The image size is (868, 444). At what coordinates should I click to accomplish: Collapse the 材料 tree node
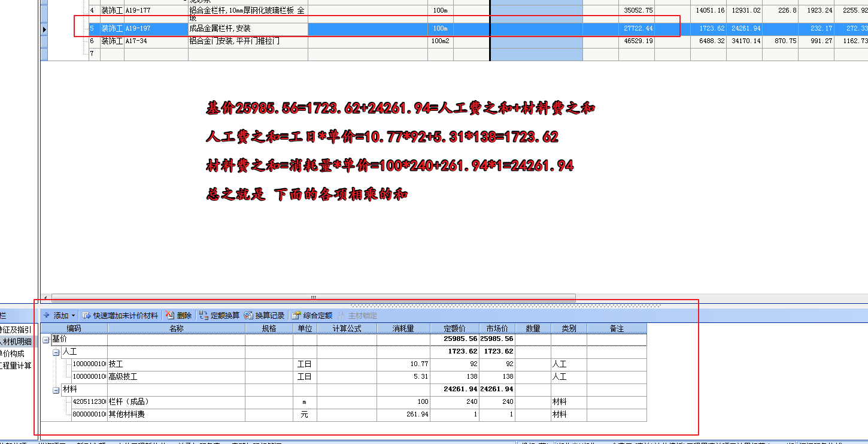click(56, 390)
